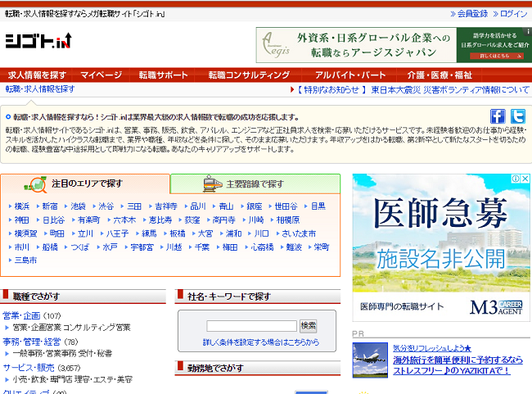
Task: Open ad info icon on 医師急募 banner
Action: [x=516, y=179]
